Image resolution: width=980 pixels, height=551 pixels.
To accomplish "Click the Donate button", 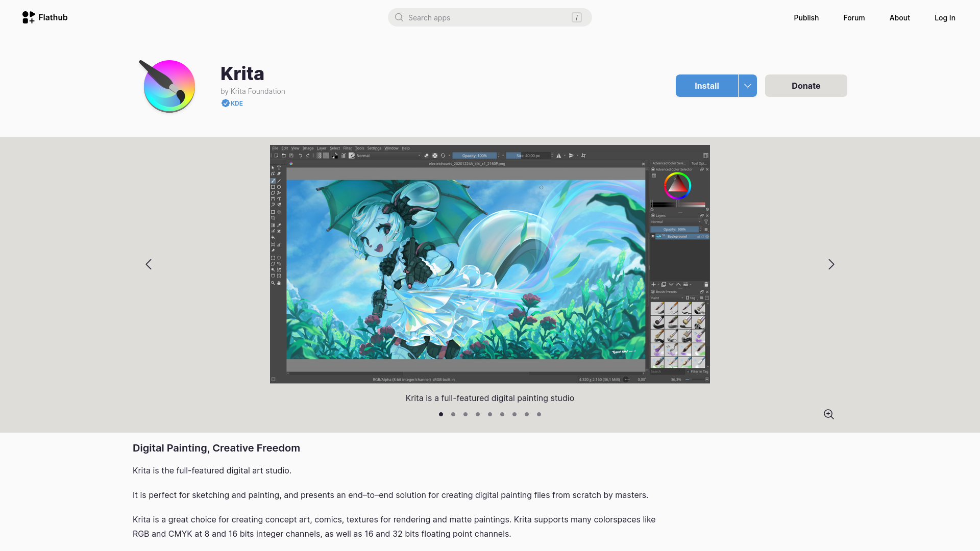I will click(806, 86).
